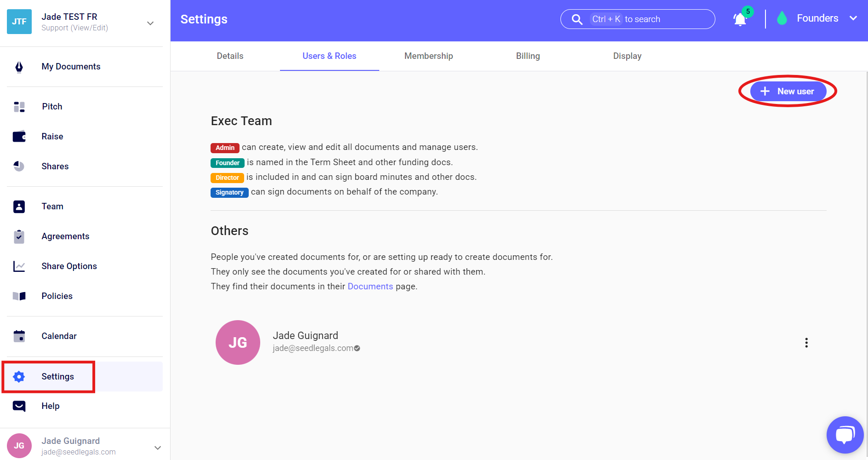
Task: Open Help from the sidebar
Action: (x=51, y=406)
